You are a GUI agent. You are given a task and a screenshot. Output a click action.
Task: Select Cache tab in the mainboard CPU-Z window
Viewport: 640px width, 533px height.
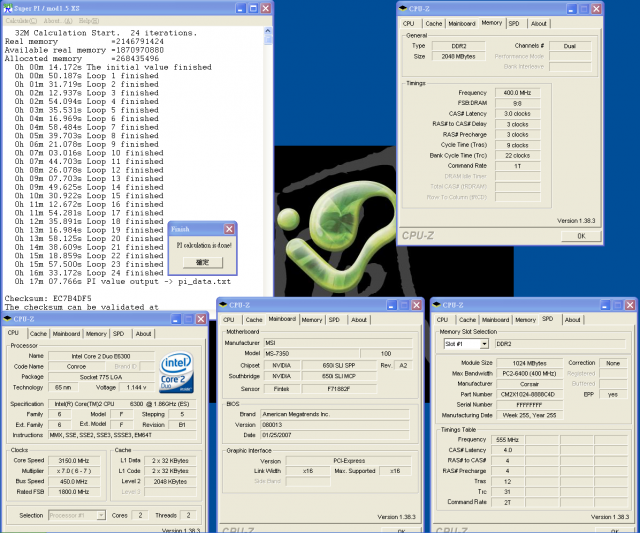coord(254,320)
